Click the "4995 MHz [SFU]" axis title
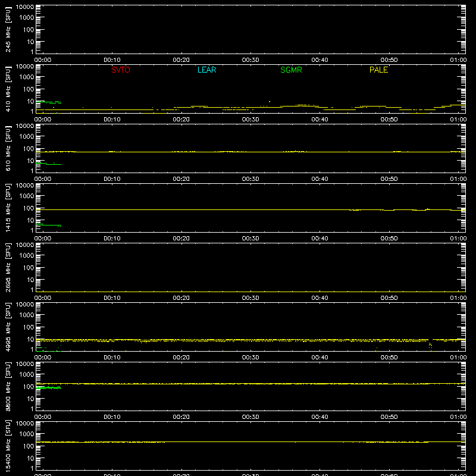This screenshot has height=476, width=476. coord(8,327)
